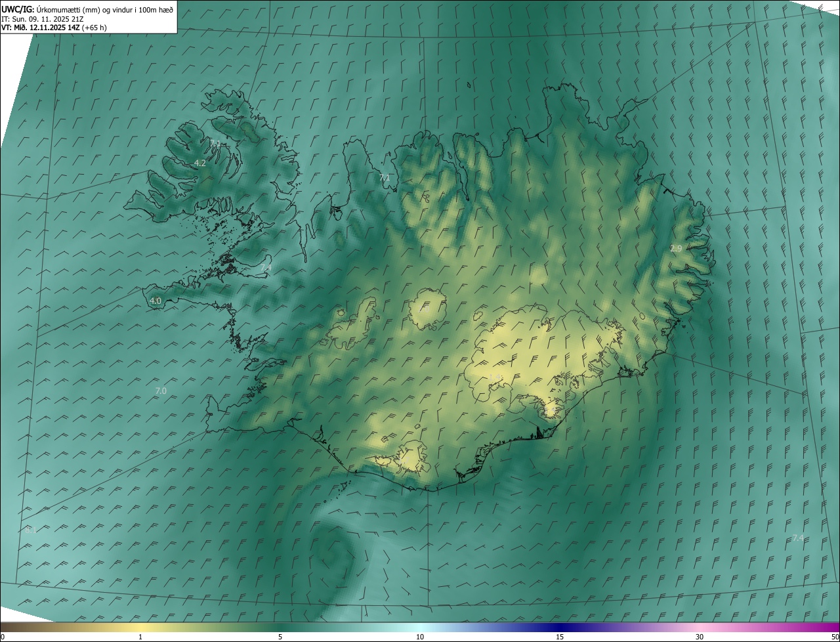Click the "7.0" value over the western sea
840x642 pixels.
(161, 391)
